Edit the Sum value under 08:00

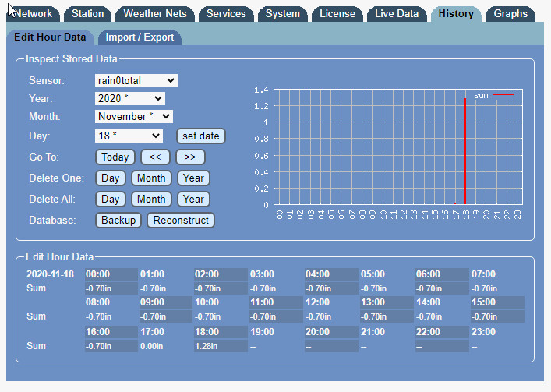tap(111, 316)
